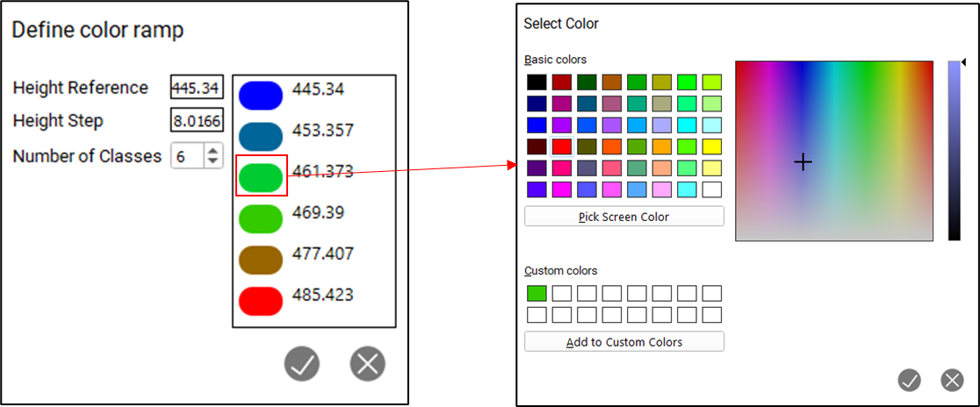The width and height of the screenshot is (980, 407).
Task: Accept the selected color with checkmark
Action: point(909,380)
